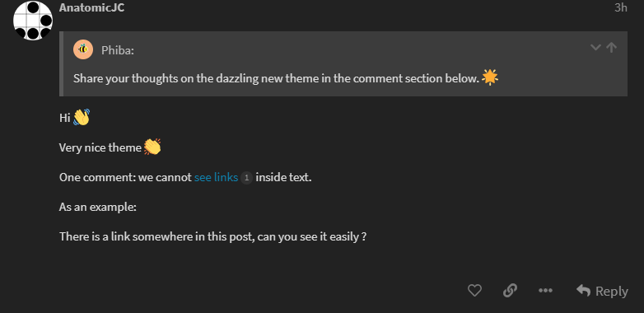The height and width of the screenshot is (313, 644).
Task: Click the "As an example:" line
Action: click(98, 207)
